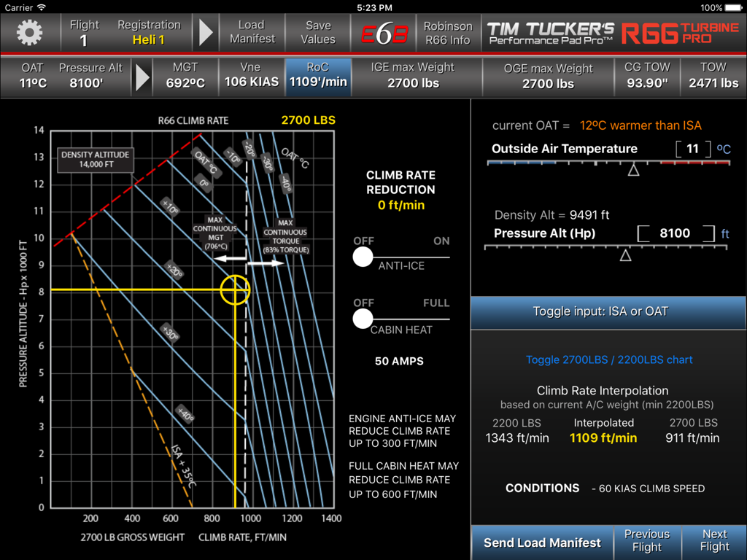Switch the chart to 2200LBS
The width and height of the screenshot is (747, 560).
pyautogui.click(x=609, y=359)
